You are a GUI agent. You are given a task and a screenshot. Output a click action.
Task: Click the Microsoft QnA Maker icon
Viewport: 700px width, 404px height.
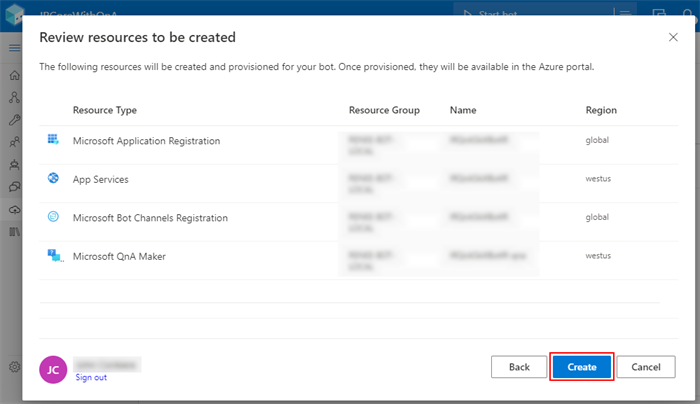(54, 256)
